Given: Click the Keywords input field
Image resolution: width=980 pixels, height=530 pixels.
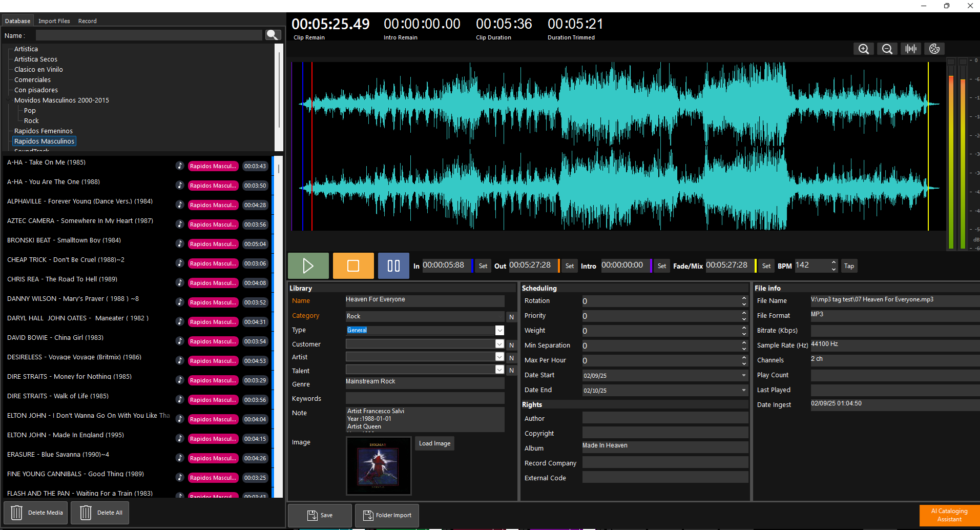Looking at the screenshot, I should coord(425,398).
